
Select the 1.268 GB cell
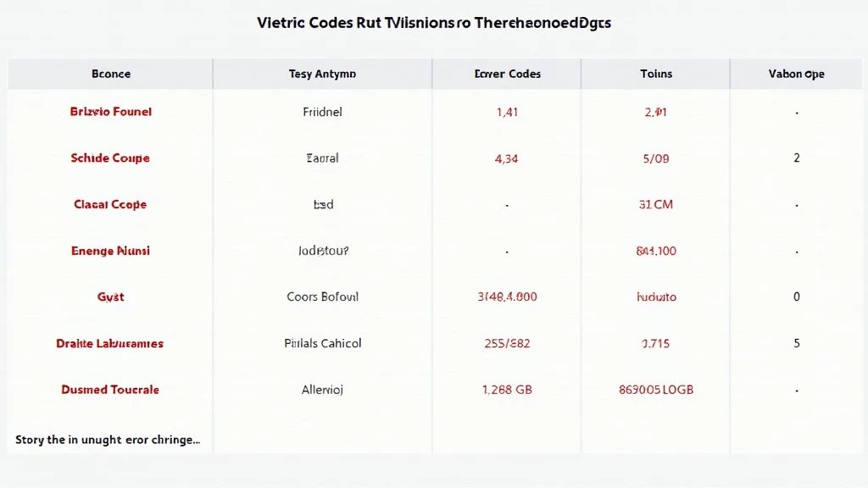[x=507, y=390]
